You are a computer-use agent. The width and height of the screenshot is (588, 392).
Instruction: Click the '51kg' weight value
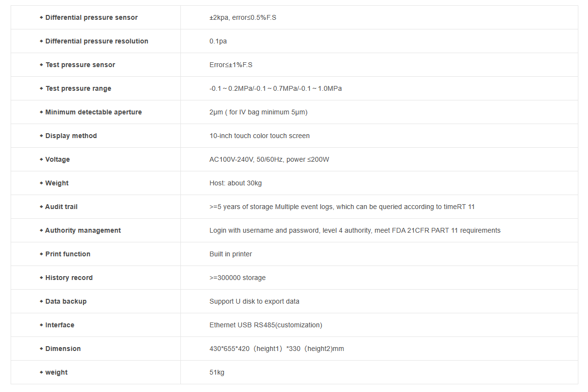[217, 372]
